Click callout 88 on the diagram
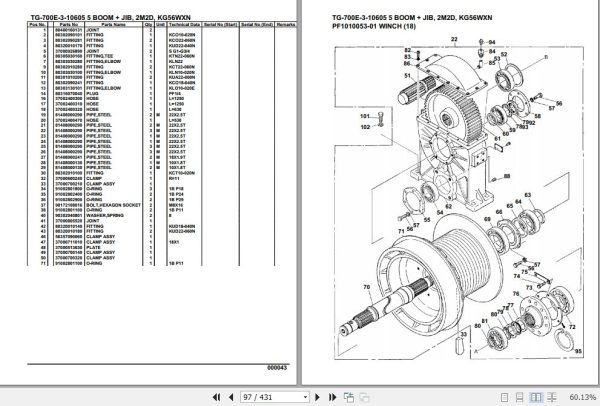This screenshot has height=406, width=600. (507, 176)
